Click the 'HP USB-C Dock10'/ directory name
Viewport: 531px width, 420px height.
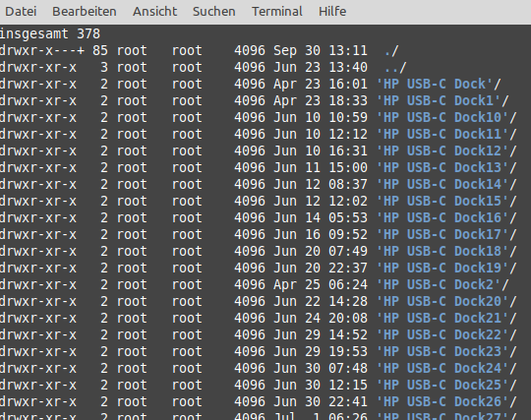(446, 117)
